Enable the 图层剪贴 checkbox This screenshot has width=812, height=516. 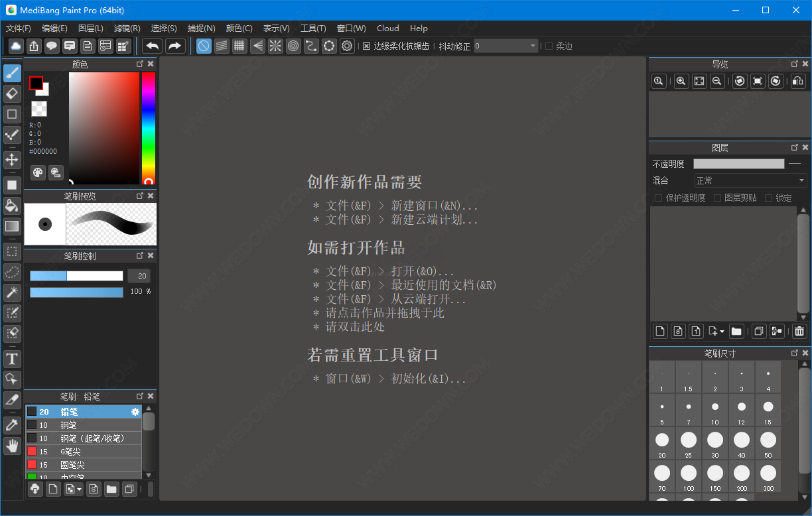click(717, 197)
